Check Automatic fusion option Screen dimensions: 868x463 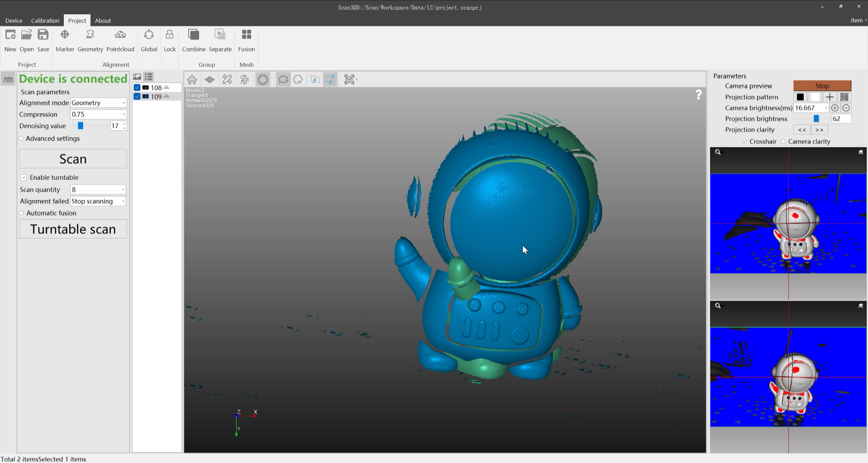[x=21, y=213]
